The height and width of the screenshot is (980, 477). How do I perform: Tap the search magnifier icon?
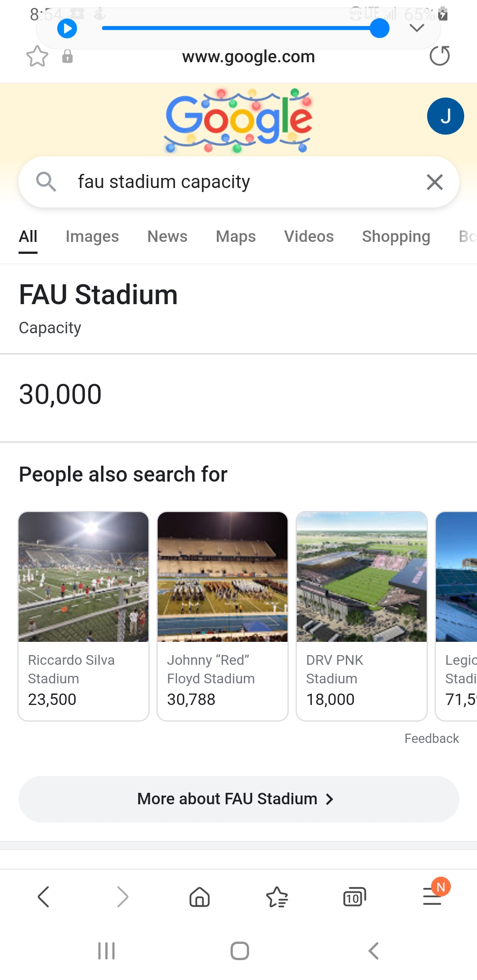[x=46, y=182]
